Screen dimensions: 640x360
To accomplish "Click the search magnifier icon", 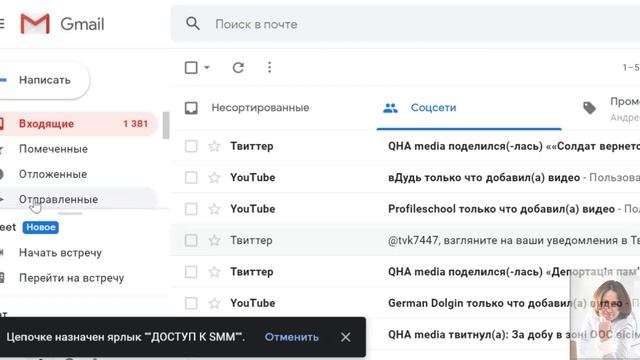I will (193, 24).
